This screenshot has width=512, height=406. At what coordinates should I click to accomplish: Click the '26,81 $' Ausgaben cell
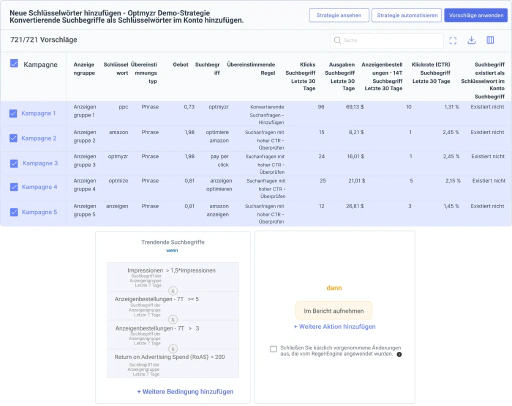pyautogui.click(x=355, y=206)
